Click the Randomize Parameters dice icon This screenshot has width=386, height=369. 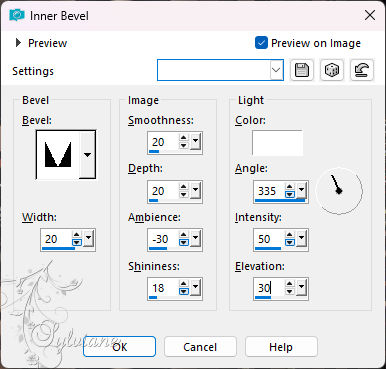332,70
